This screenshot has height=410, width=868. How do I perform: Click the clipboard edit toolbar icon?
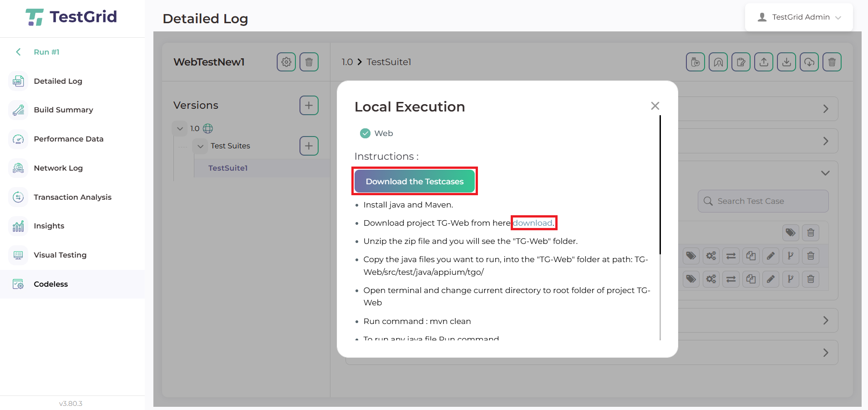coord(741,62)
